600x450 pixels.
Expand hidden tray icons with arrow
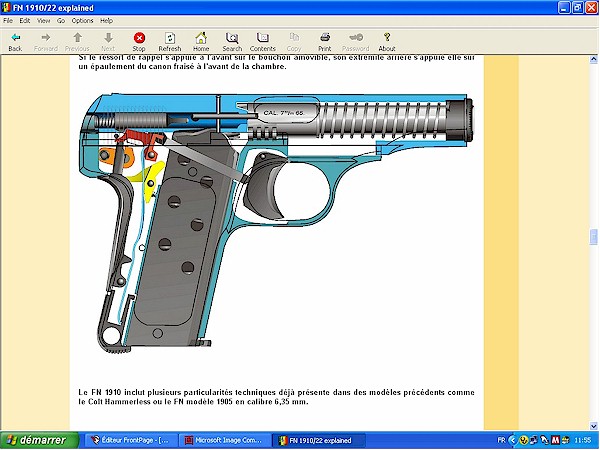pos(513,440)
